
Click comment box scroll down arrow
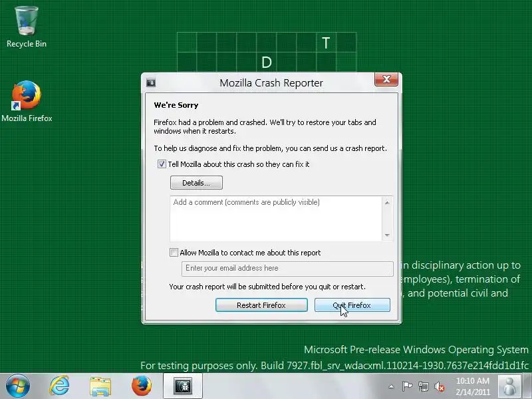pos(387,235)
